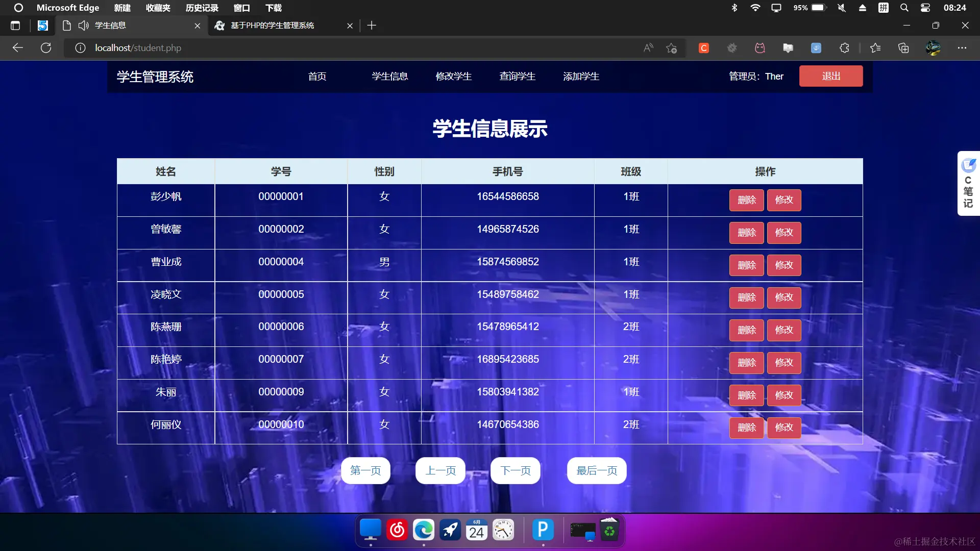This screenshot has height=551, width=980.
Task: Switch to 基于PHP的学生管理系统 tab
Action: (x=272, y=26)
